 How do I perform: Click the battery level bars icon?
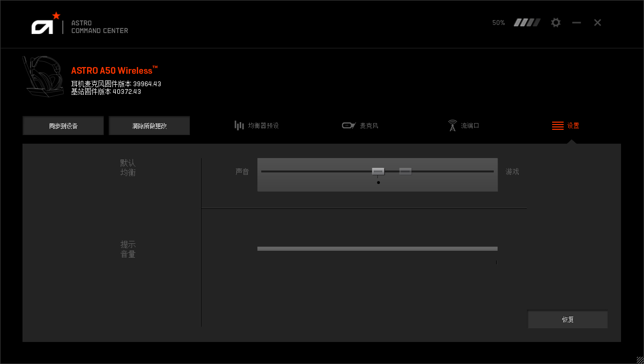(527, 23)
